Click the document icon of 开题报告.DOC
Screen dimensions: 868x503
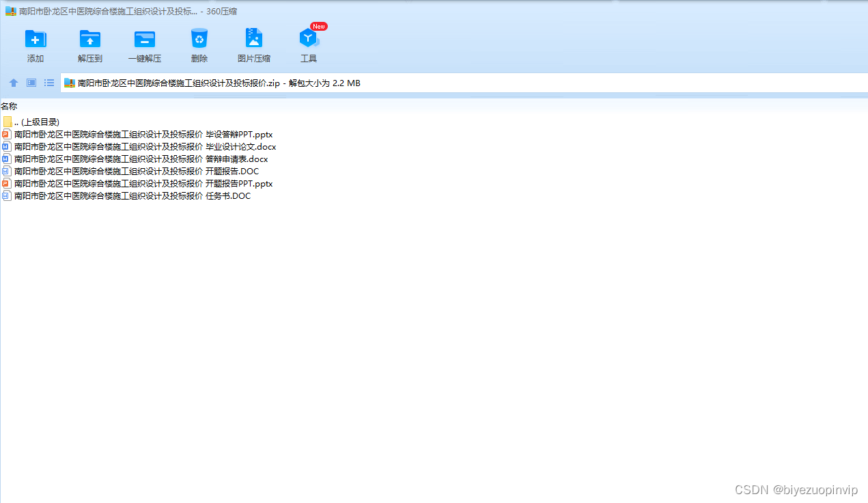7,172
